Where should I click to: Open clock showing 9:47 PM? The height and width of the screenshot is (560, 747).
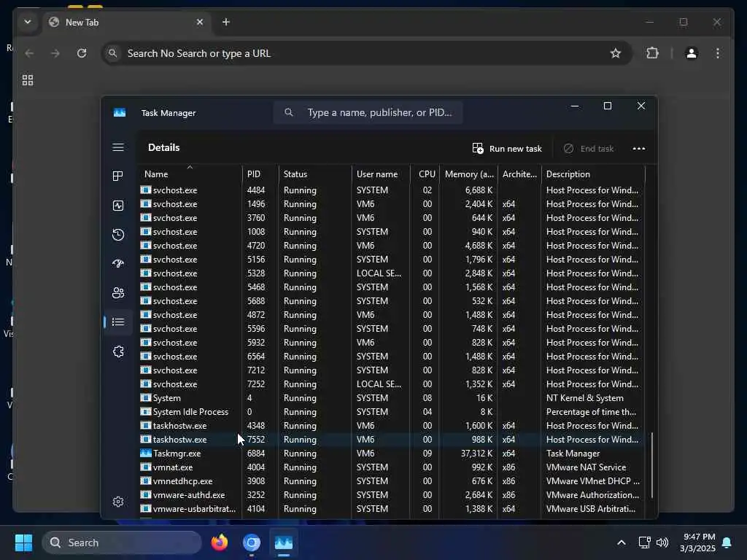(697, 542)
